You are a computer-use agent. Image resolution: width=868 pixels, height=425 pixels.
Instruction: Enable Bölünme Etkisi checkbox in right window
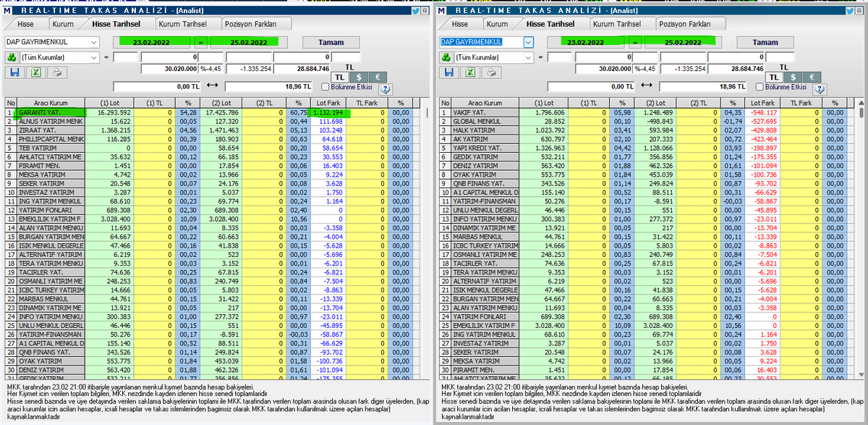(x=761, y=87)
